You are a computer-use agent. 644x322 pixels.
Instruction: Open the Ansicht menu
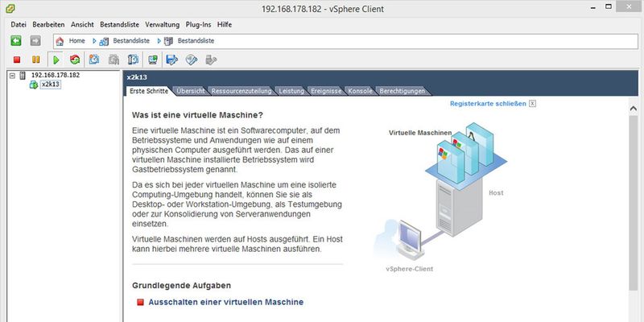(x=82, y=25)
